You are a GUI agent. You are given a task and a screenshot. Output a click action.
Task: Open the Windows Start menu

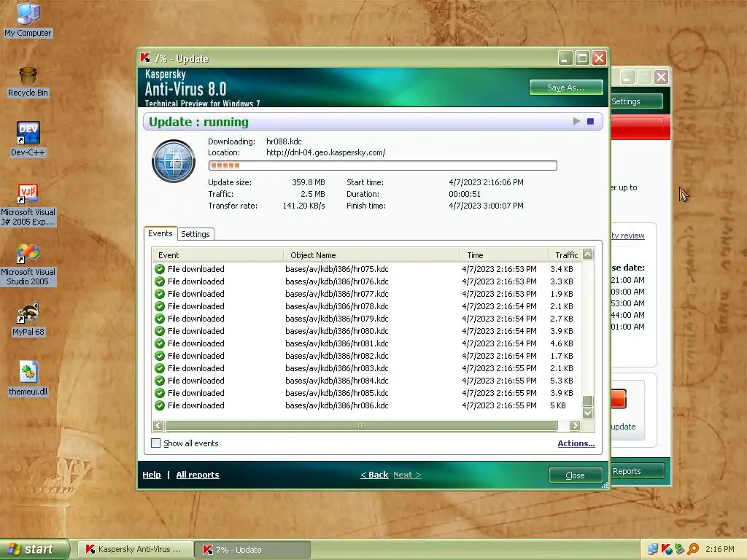pos(34,549)
